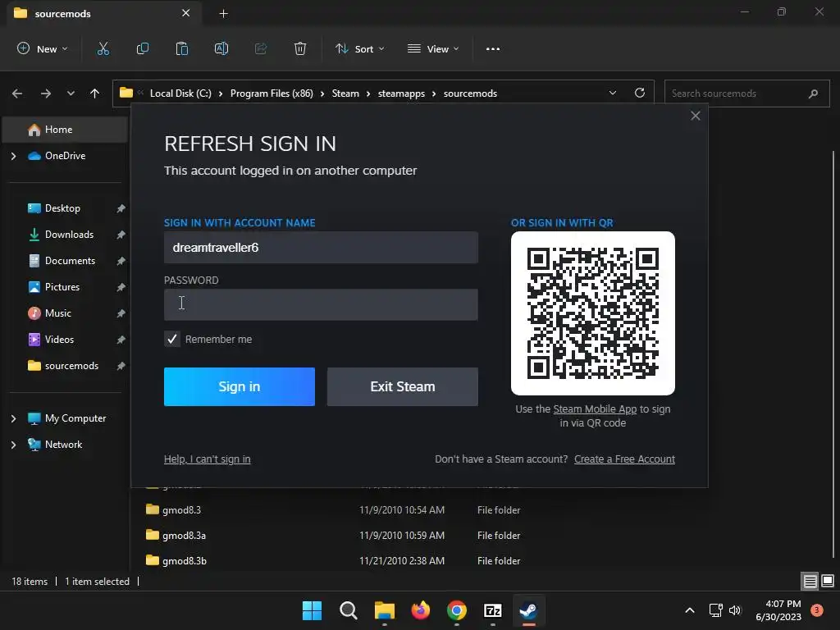Click the Exit Steam button
Viewport: 840px width, 630px height.
[403, 387]
